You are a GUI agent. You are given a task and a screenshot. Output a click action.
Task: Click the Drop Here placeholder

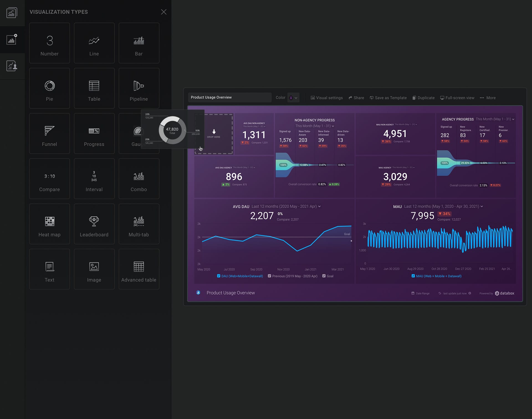(x=214, y=134)
